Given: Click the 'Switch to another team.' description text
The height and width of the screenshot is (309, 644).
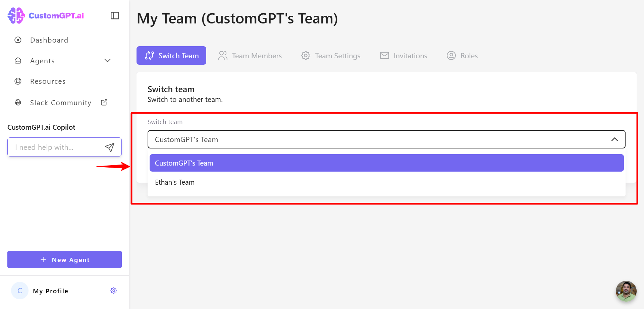Looking at the screenshot, I should (x=185, y=100).
